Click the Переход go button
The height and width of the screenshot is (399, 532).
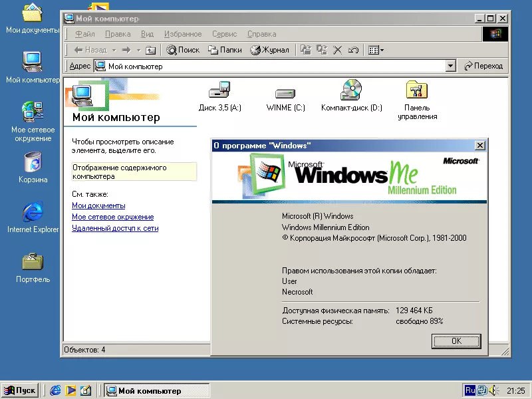pos(483,66)
